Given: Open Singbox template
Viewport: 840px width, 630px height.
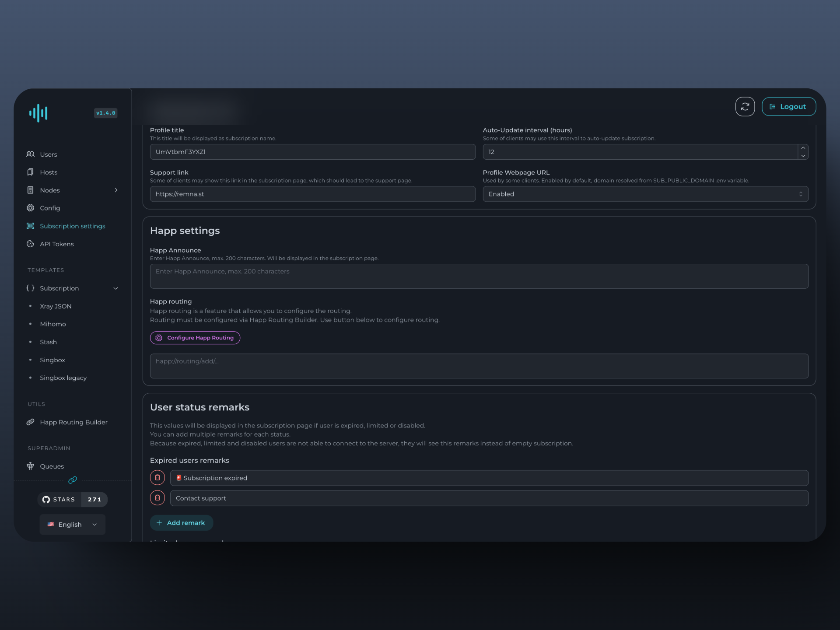Looking at the screenshot, I should click(x=52, y=360).
